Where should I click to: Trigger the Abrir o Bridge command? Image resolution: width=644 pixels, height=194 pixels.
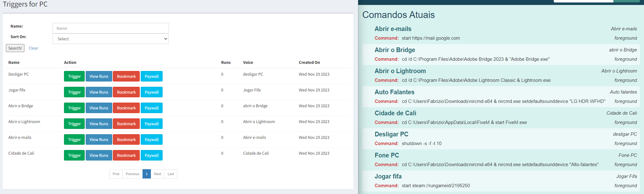coord(74,108)
